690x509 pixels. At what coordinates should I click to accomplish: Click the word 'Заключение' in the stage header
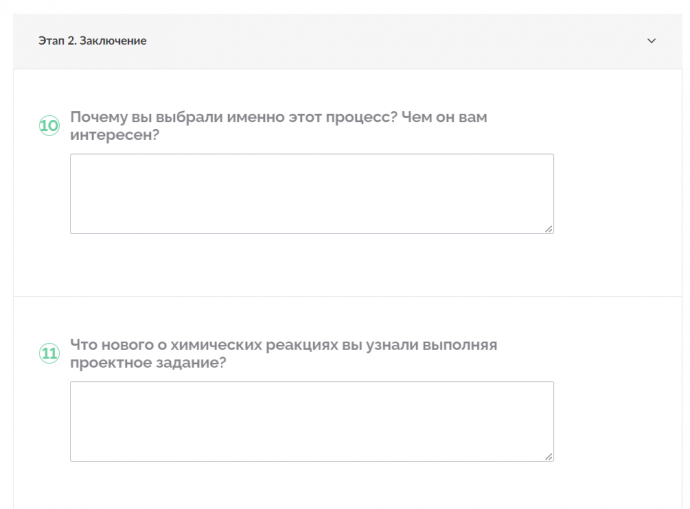113,41
